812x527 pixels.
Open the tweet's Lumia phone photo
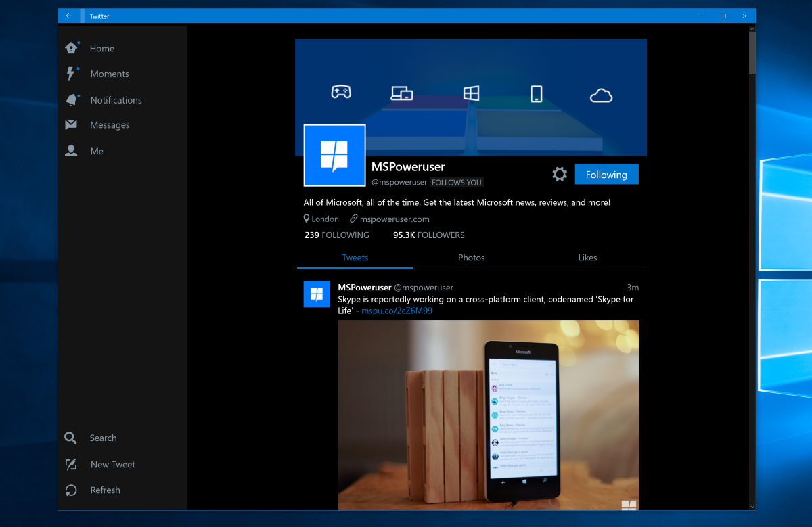(x=489, y=415)
